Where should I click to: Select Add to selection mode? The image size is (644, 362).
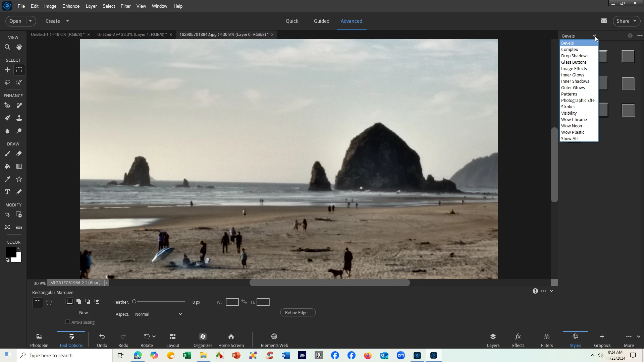(x=79, y=302)
